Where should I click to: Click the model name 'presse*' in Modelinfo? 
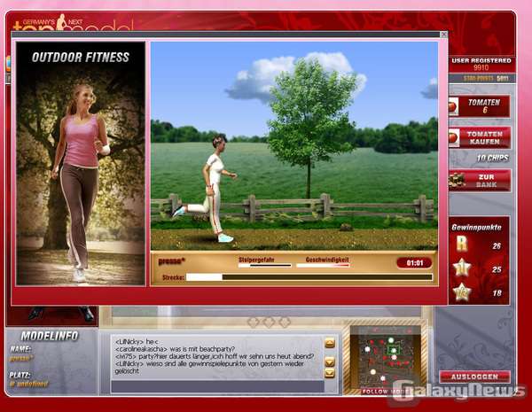tap(21, 358)
